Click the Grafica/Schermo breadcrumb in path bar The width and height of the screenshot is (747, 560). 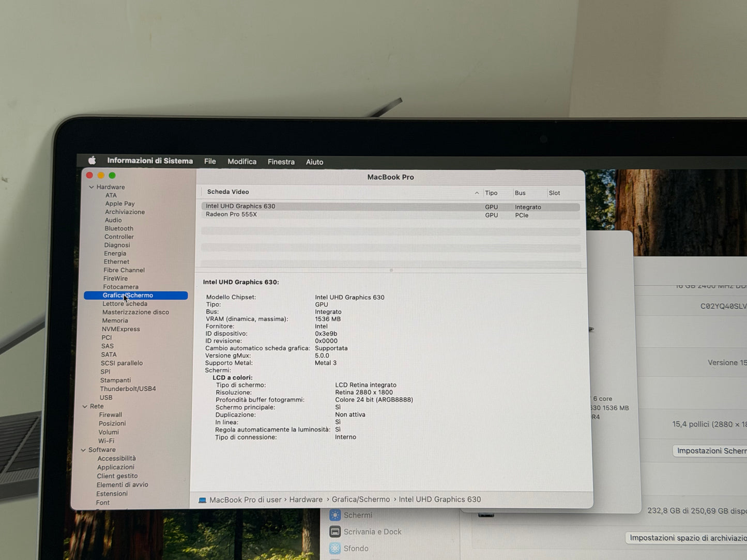click(361, 500)
